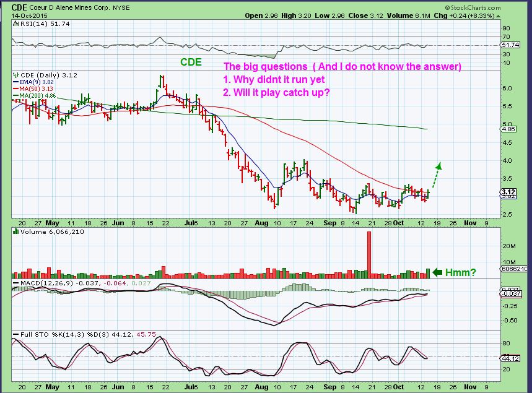Click the RSI indicator line-chart icon
This screenshot has height=393, width=532.
click(x=15, y=24)
